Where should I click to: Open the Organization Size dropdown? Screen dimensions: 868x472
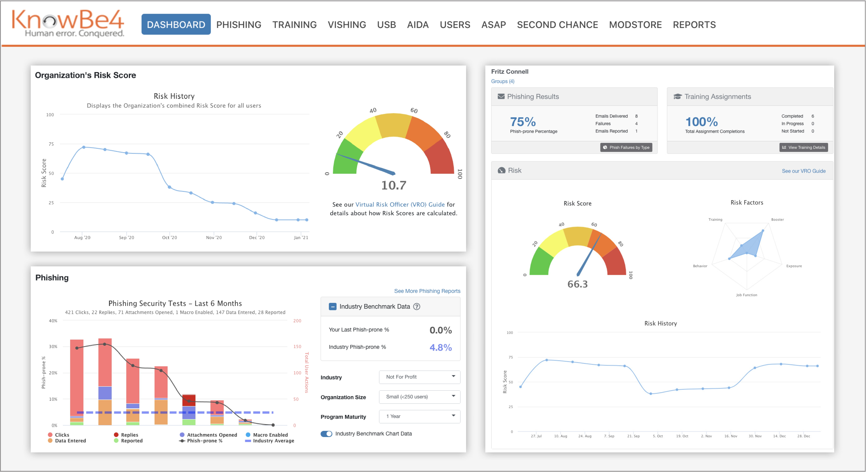(x=419, y=397)
